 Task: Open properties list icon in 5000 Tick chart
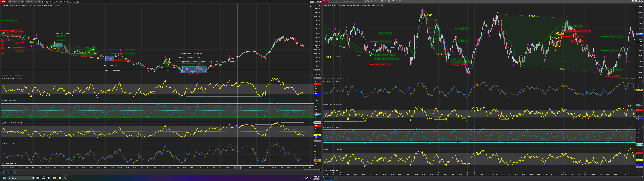tap(400, 1)
